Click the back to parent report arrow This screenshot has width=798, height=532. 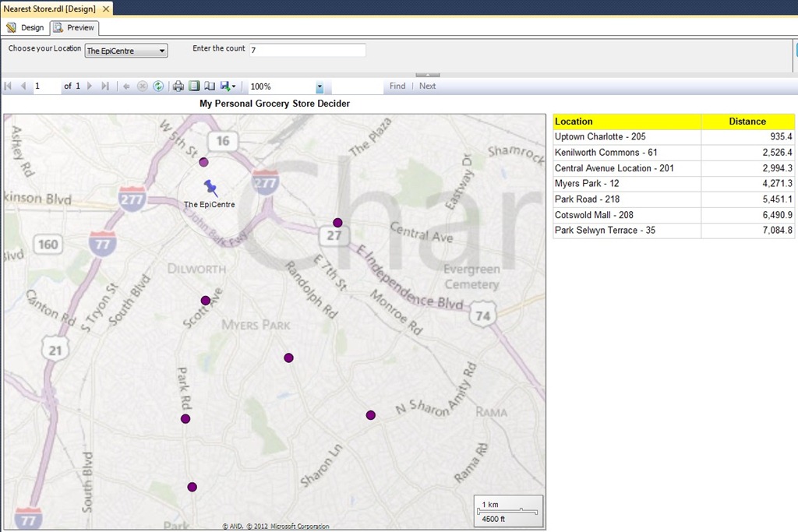coord(126,86)
